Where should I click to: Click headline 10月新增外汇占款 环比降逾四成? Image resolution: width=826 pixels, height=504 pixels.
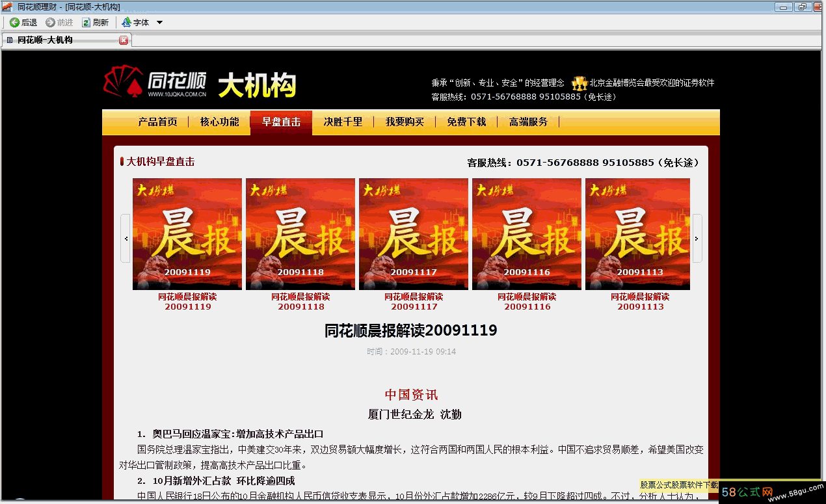pyautogui.click(x=224, y=481)
